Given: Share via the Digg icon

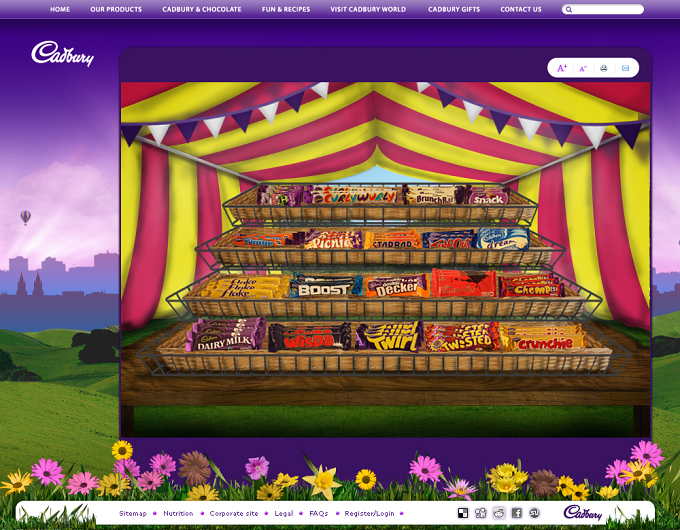Looking at the screenshot, I should 481,513.
